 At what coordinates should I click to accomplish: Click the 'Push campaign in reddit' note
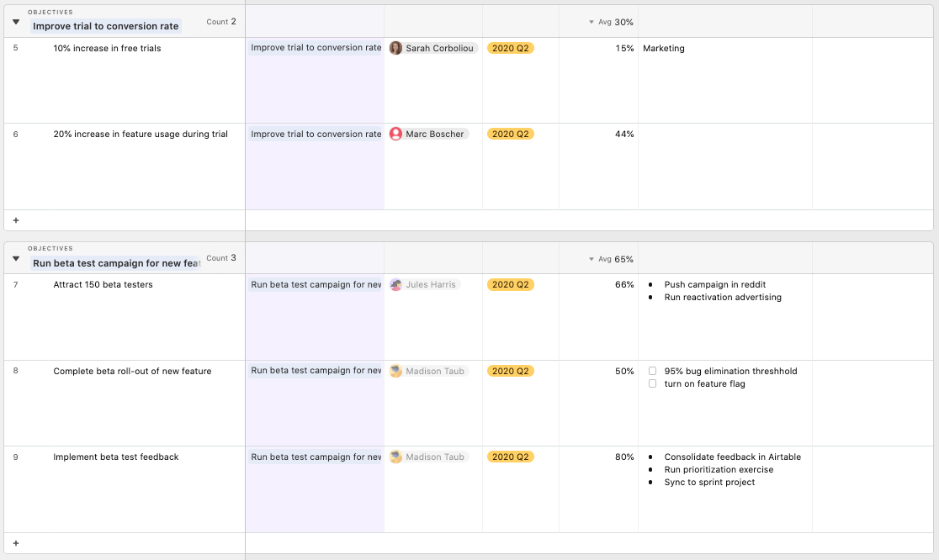click(x=715, y=285)
